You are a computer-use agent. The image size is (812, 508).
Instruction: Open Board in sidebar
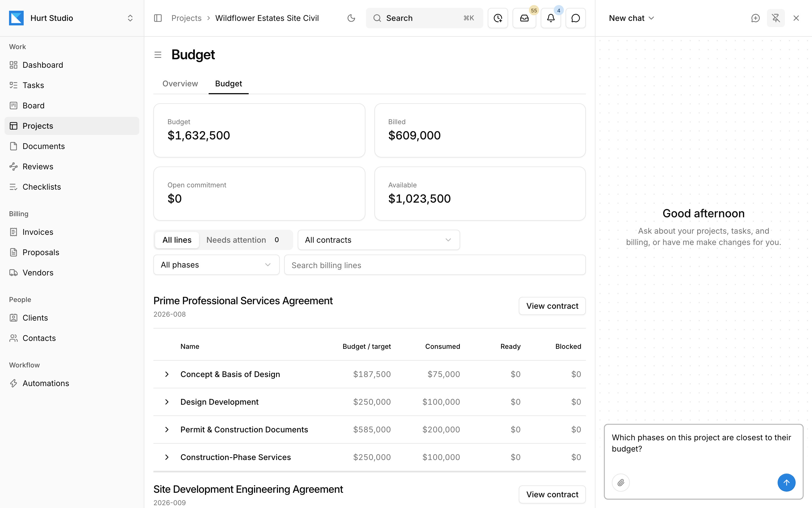pyautogui.click(x=72, y=106)
